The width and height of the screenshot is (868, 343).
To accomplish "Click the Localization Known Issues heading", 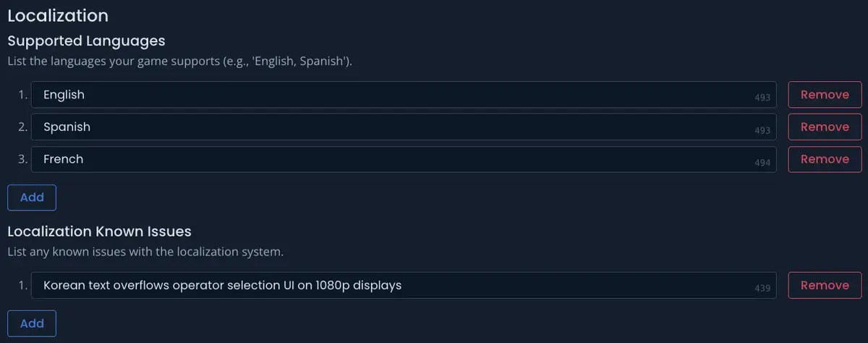I will click(99, 232).
